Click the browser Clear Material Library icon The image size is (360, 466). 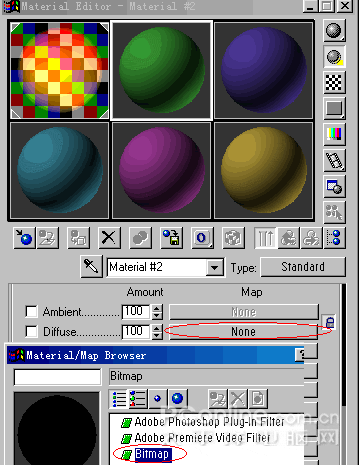tap(258, 399)
